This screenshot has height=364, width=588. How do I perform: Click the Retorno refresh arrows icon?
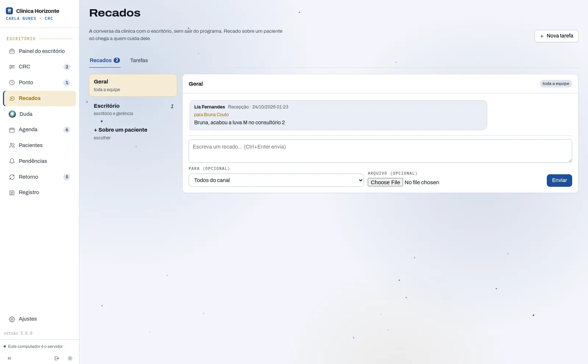(12, 177)
